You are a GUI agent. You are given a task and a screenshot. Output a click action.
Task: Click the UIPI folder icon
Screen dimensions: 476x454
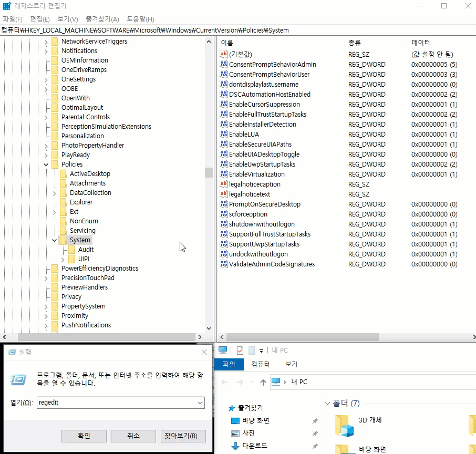click(71, 259)
